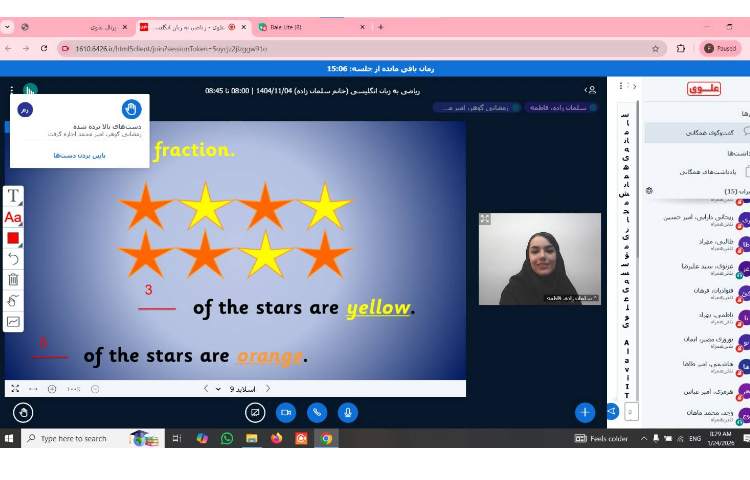Open the blue plus actions button
Viewport: 750px width, 480px height.
(585, 412)
